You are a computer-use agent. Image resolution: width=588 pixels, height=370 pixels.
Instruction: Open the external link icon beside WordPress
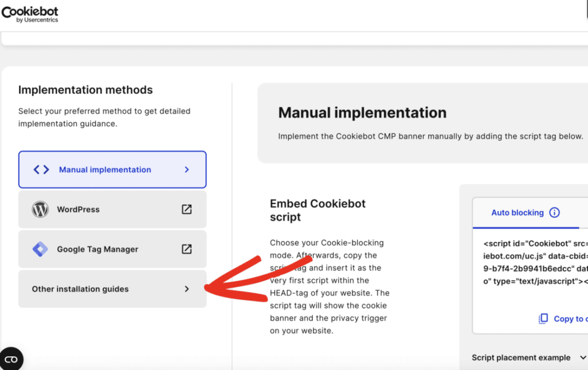tap(186, 209)
